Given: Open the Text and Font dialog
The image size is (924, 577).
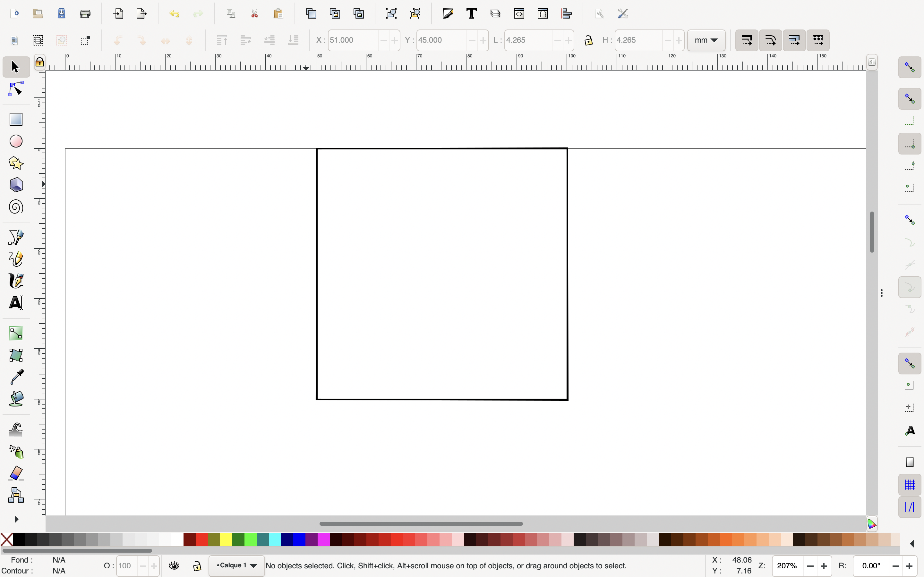Looking at the screenshot, I should tap(472, 14).
